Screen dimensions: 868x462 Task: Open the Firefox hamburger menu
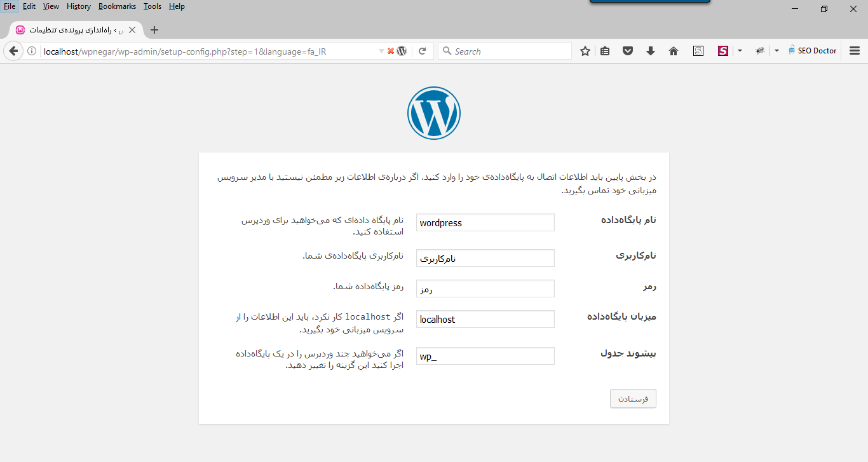pyautogui.click(x=855, y=51)
